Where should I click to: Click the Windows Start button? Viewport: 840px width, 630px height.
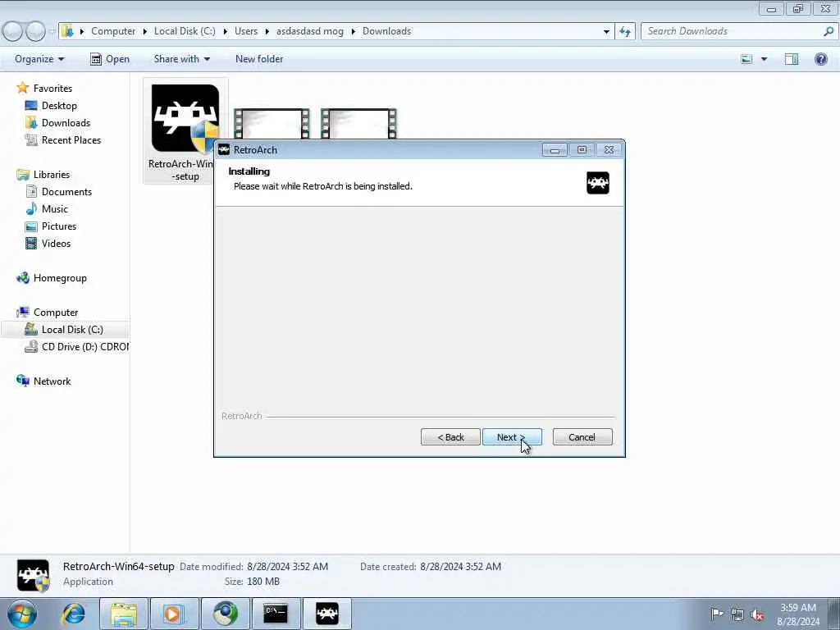(x=22, y=614)
